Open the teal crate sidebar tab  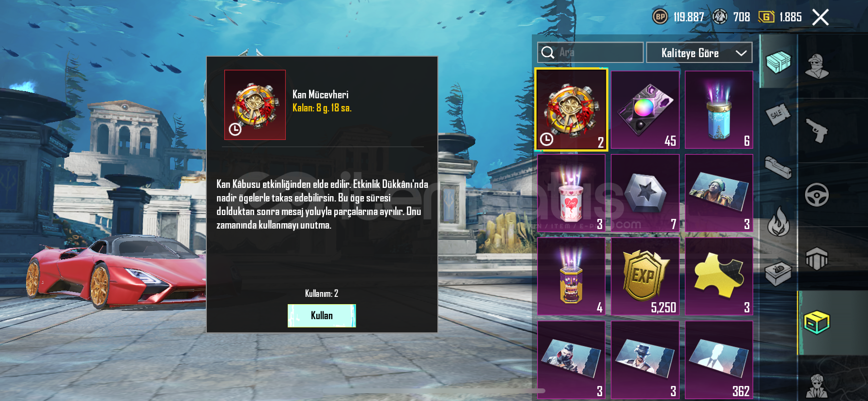778,62
